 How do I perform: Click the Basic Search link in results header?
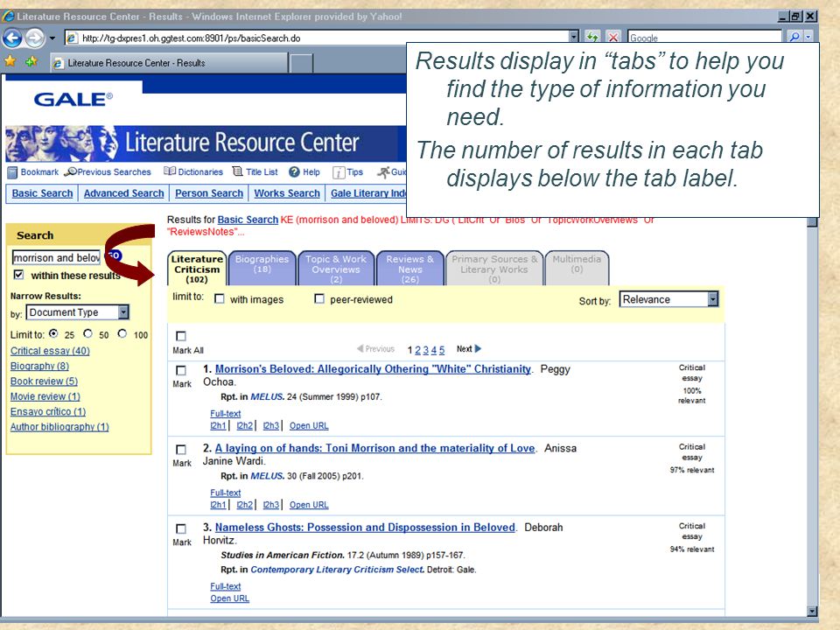(248, 220)
